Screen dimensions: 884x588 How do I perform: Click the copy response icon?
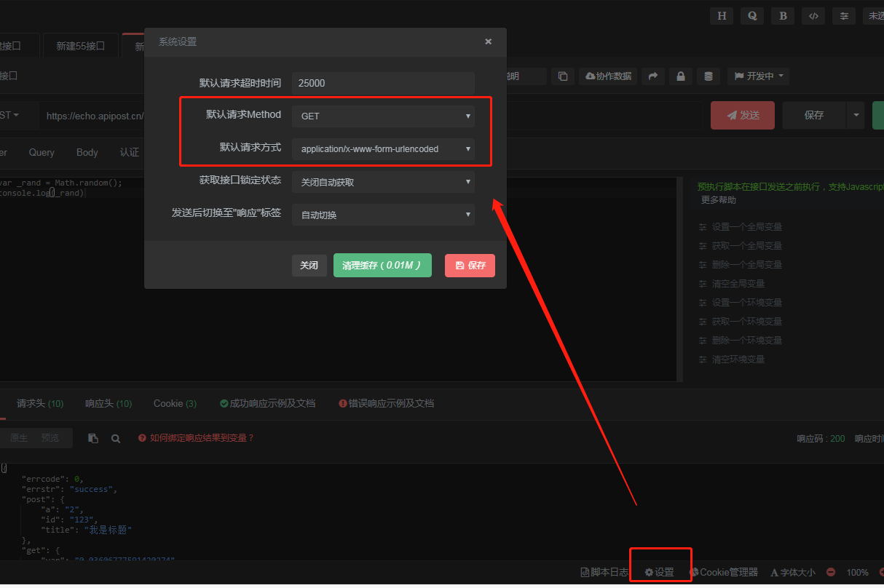(x=93, y=438)
